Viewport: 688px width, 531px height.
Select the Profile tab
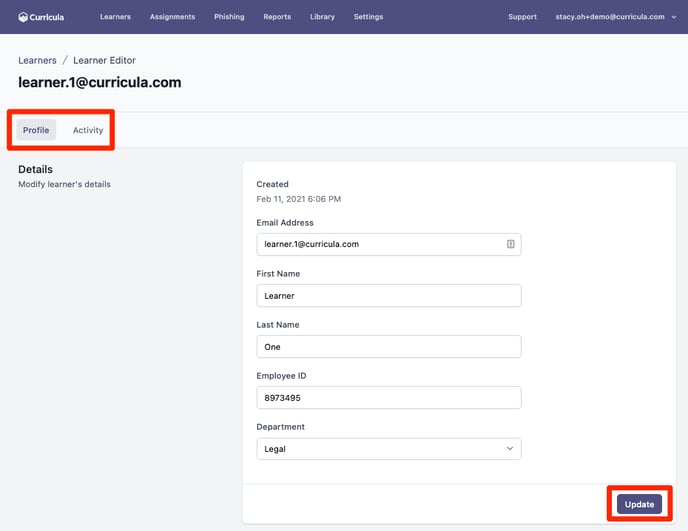(36, 130)
